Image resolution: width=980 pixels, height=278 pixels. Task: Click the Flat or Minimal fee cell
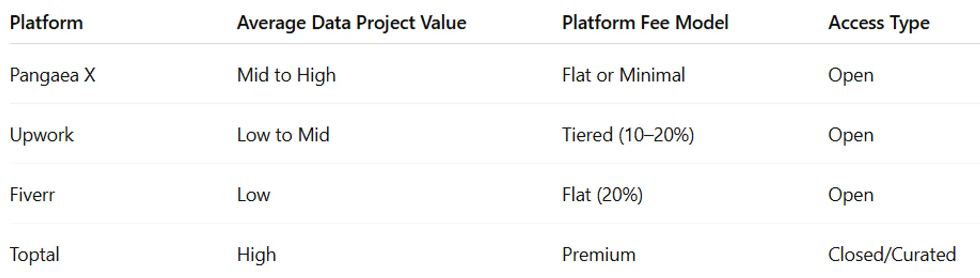click(x=623, y=75)
